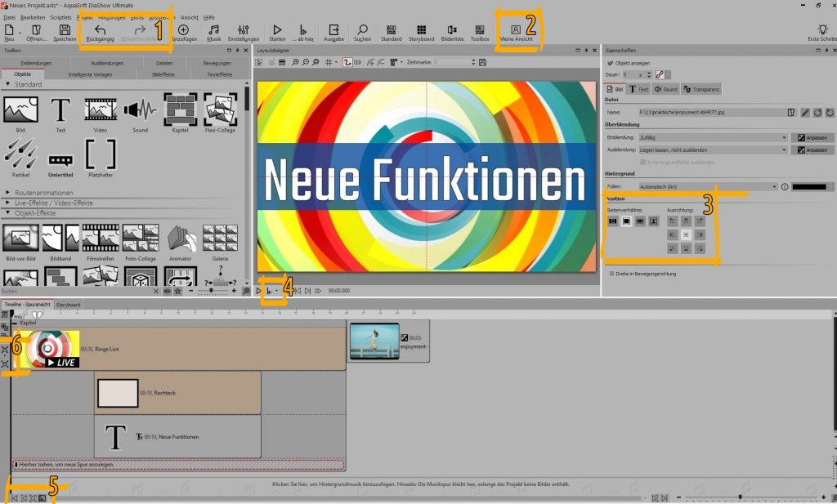Open Meine Ansicht in the toolbar
837x504 pixels.
515,32
